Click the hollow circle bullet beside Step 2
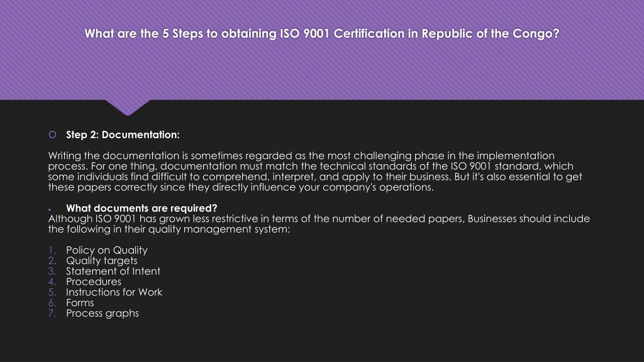The width and height of the screenshot is (644, 362). point(52,134)
